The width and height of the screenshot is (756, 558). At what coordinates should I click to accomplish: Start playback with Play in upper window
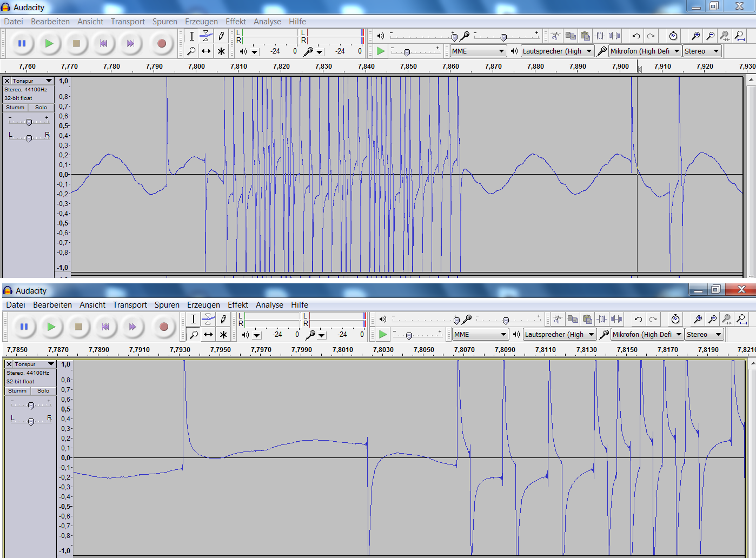click(x=49, y=43)
